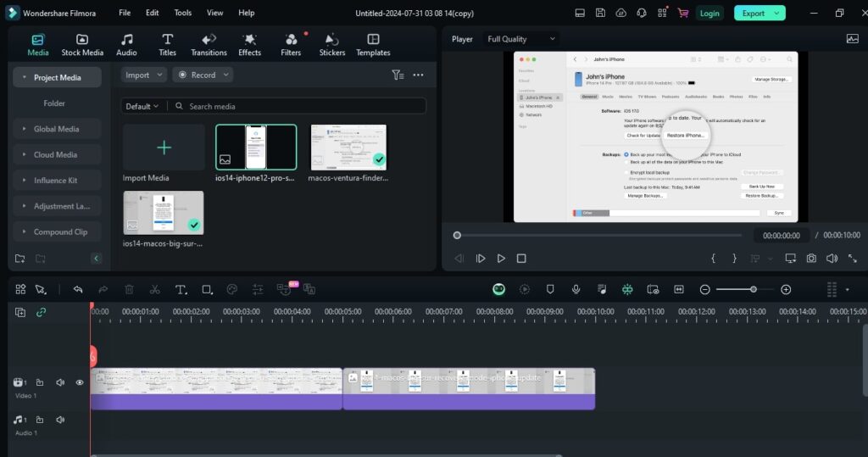Expand the Cloud Media section
Viewport: 868px width, 457px height.
coord(25,154)
